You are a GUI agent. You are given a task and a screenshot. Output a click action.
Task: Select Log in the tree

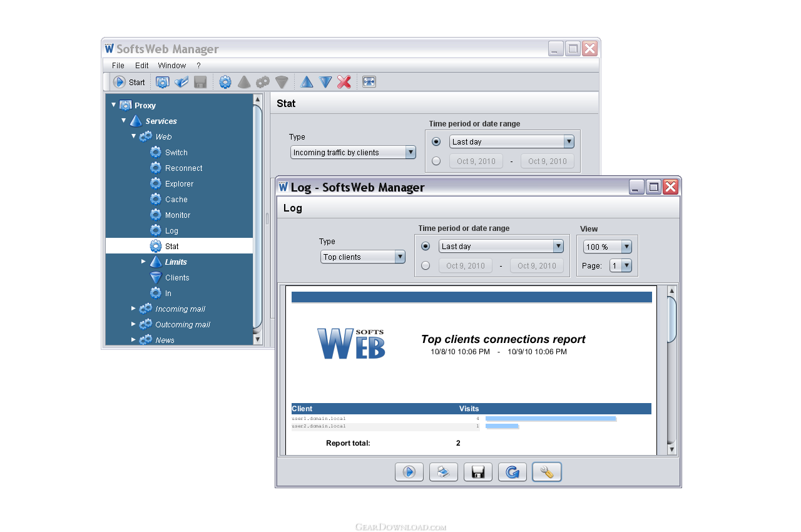(165, 230)
